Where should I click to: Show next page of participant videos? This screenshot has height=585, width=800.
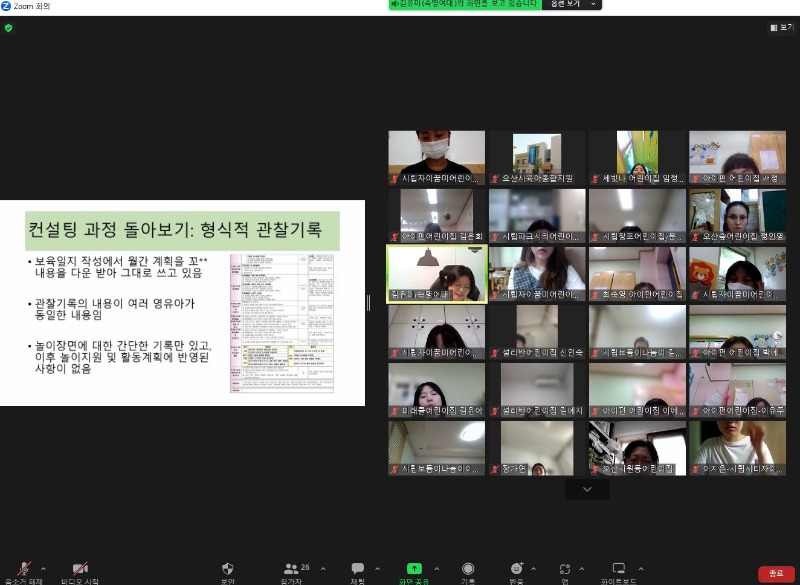pos(587,489)
